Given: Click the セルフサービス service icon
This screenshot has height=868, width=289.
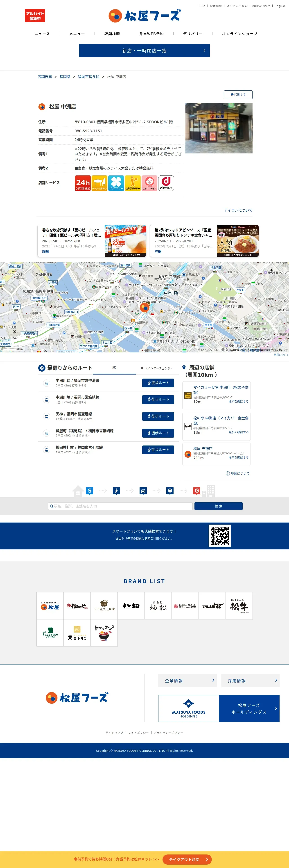Looking at the screenshot, I should pos(149,183).
